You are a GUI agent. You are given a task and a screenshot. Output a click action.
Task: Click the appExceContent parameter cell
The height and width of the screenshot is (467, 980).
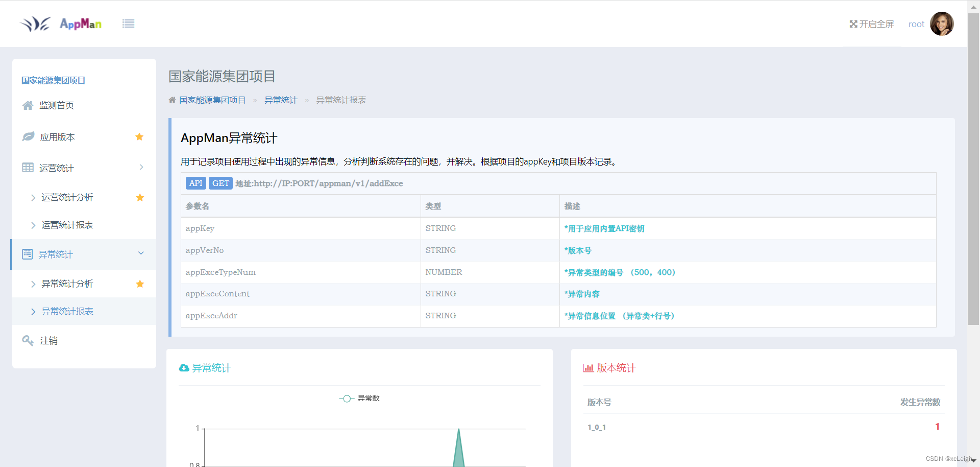pos(301,294)
